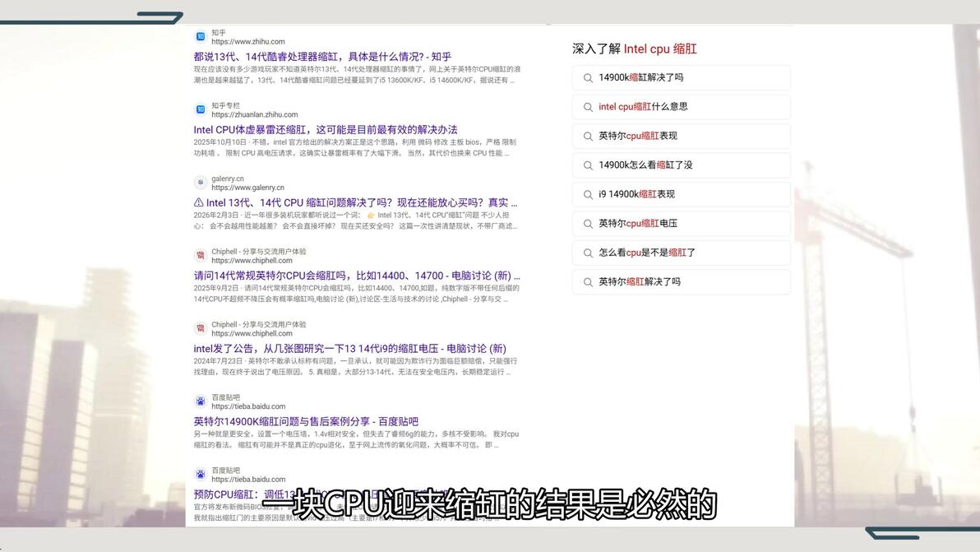The image size is (980, 552).
Task: Click the snippet dated 2024年7月23日
Action: [x=355, y=366]
